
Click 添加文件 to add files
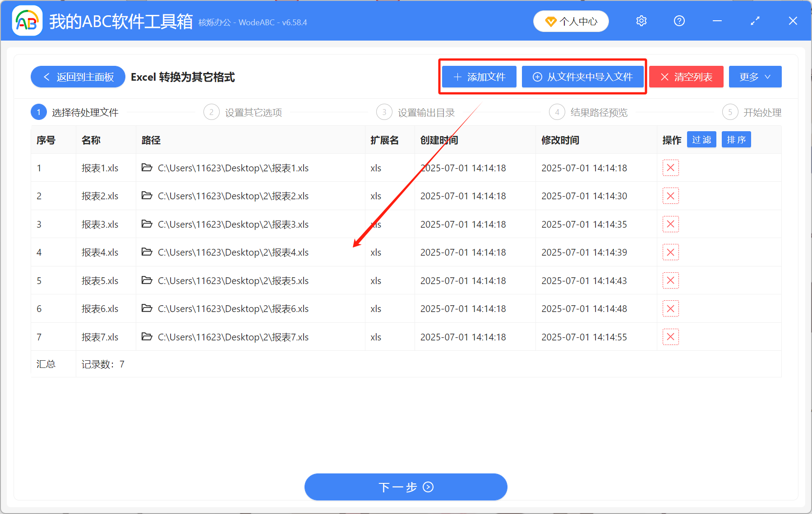coord(479,77)
